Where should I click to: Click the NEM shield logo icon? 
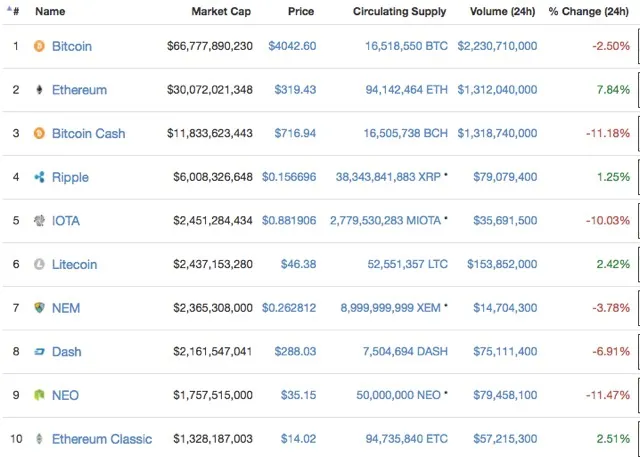(x=39, y=308)
